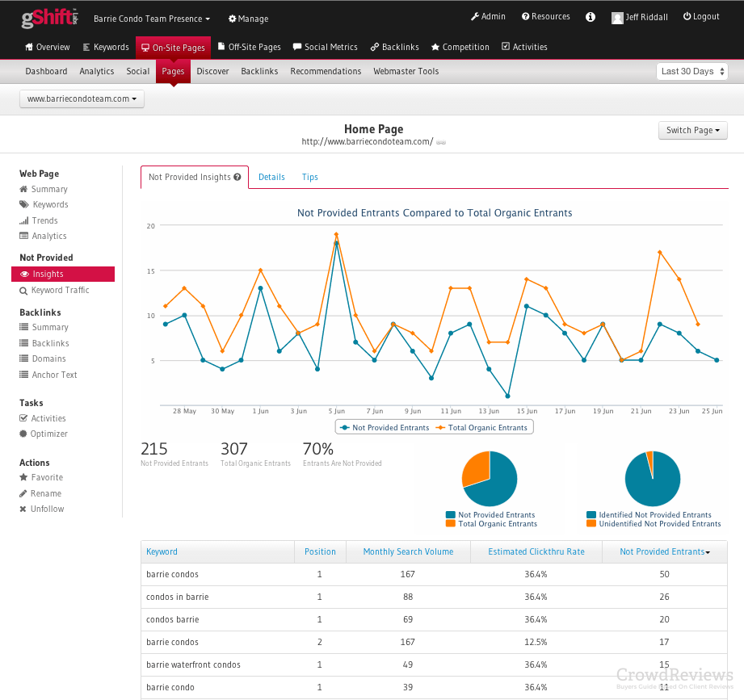
Task: Open the Analytics sidebar item
Action: pos(48,236)
